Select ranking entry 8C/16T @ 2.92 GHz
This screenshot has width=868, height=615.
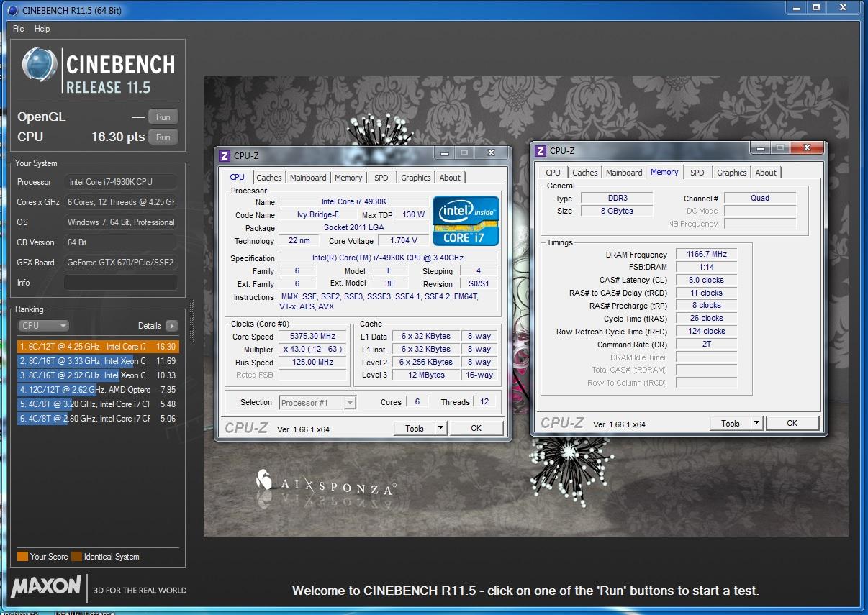tap(97, 375)
